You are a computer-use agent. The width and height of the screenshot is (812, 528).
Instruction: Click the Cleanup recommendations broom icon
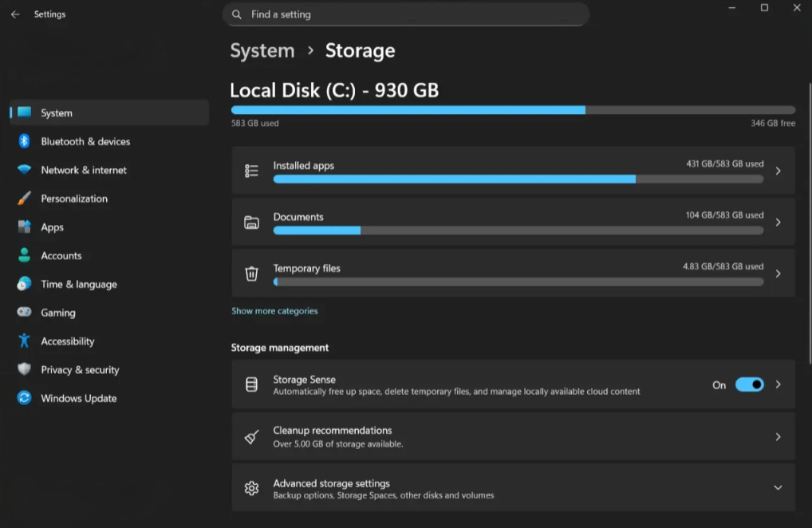coord(252,437)
